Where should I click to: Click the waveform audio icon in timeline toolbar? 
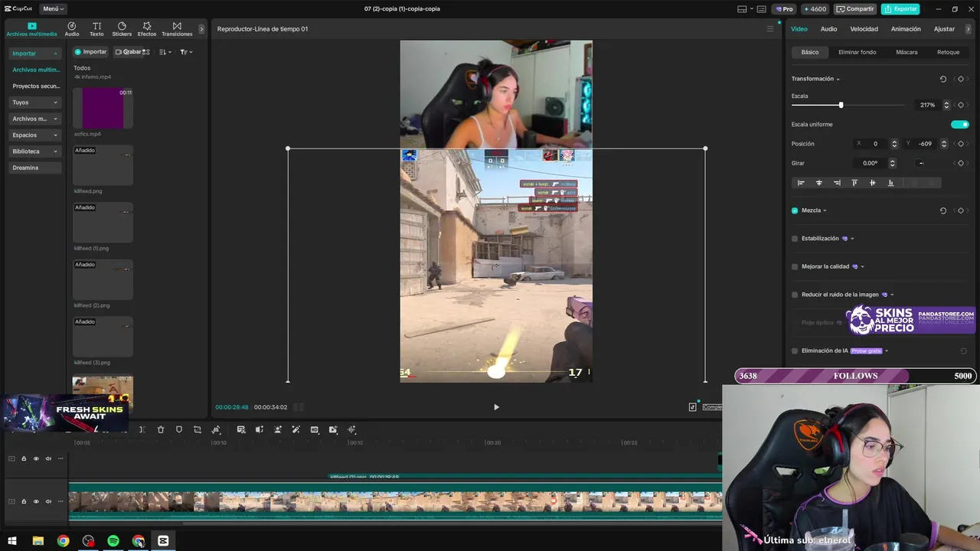pos(352,429)
